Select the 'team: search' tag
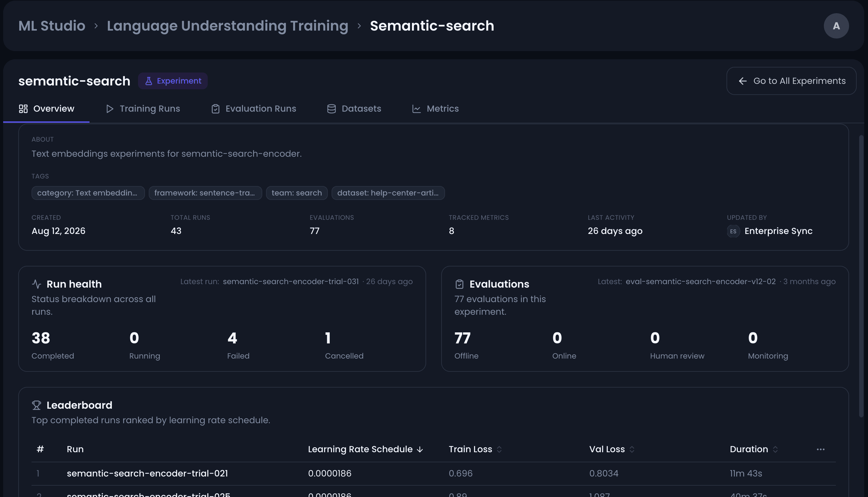Viewport: 868px width, 497px height. pyautogui.click(x=297, y=193)
